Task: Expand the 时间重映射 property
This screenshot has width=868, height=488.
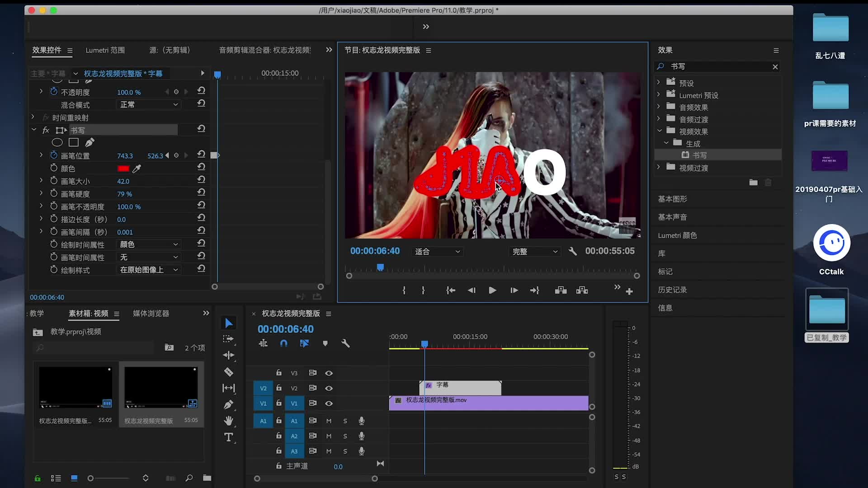Action: point(33,117)
